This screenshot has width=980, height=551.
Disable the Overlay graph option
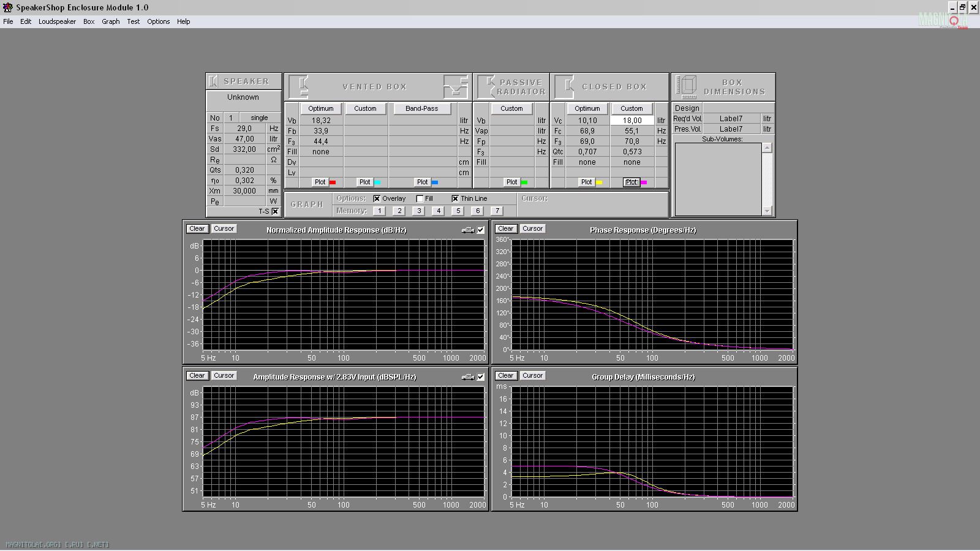click(377, 198)
